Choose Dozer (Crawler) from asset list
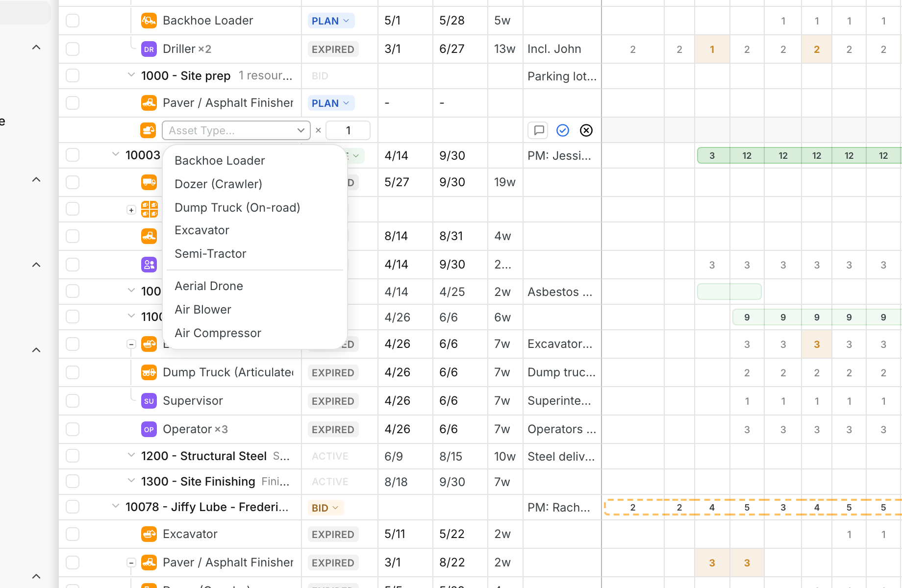 pos(255,184)
